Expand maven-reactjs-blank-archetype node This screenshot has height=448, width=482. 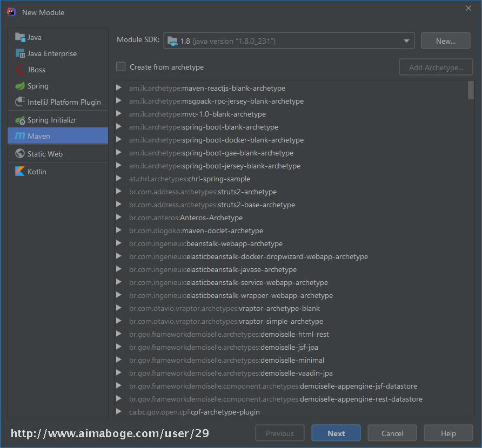pyautogui.click(x=119, y=88)
